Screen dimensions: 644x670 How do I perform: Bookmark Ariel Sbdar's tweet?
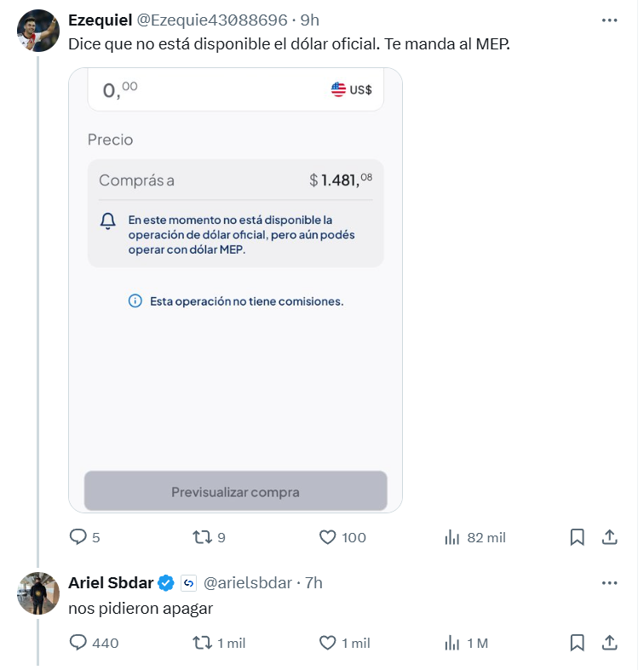(577, 642)
